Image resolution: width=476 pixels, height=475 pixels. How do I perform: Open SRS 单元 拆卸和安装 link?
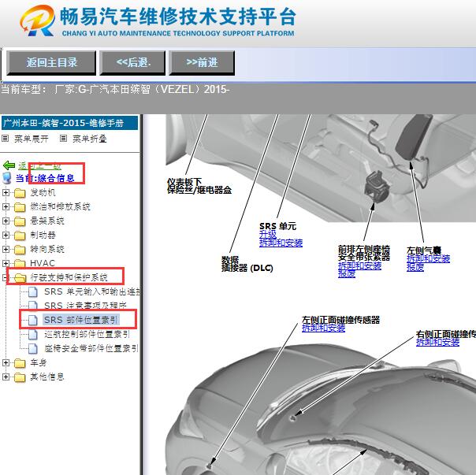tap(281, 243)
